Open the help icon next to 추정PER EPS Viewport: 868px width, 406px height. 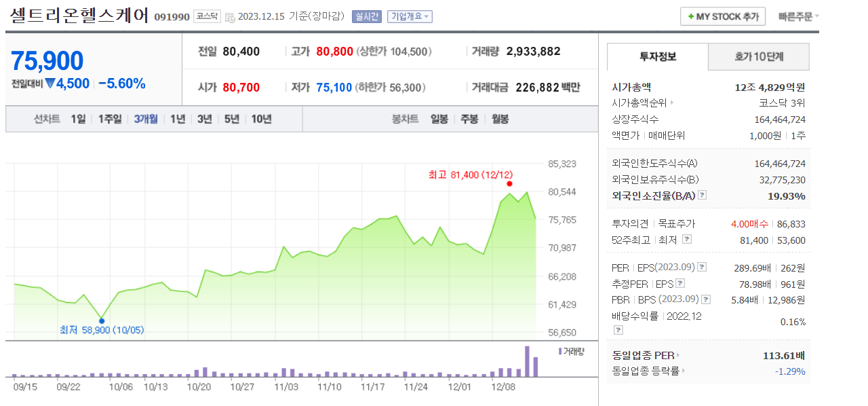tap(680, 283)
